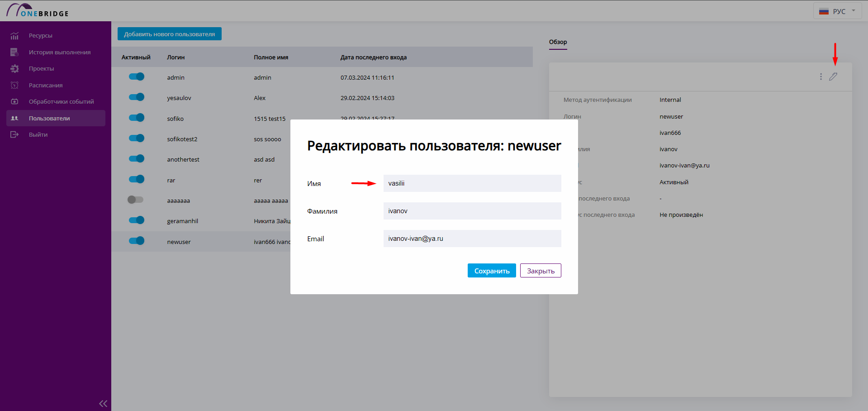Toggle active switch for geramanhil
This screenshot has height=411, width=868.
pyautogui.click(x=136, y=220)
